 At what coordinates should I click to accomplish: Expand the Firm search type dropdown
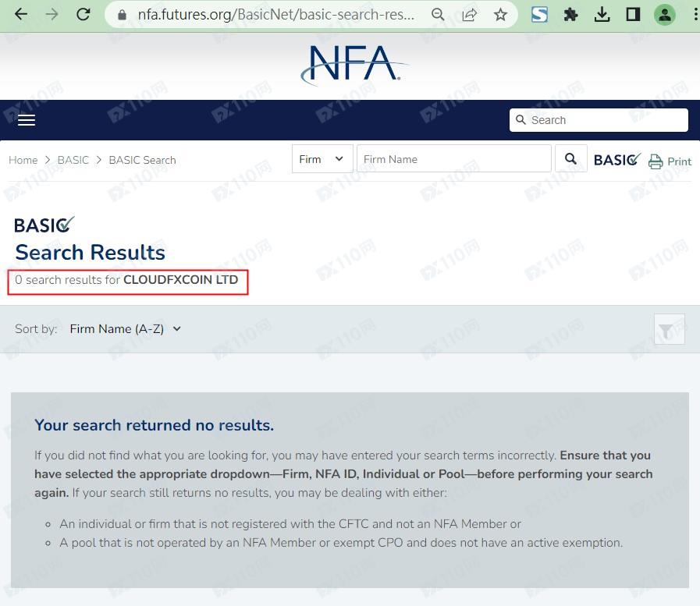tap(322, 159)
